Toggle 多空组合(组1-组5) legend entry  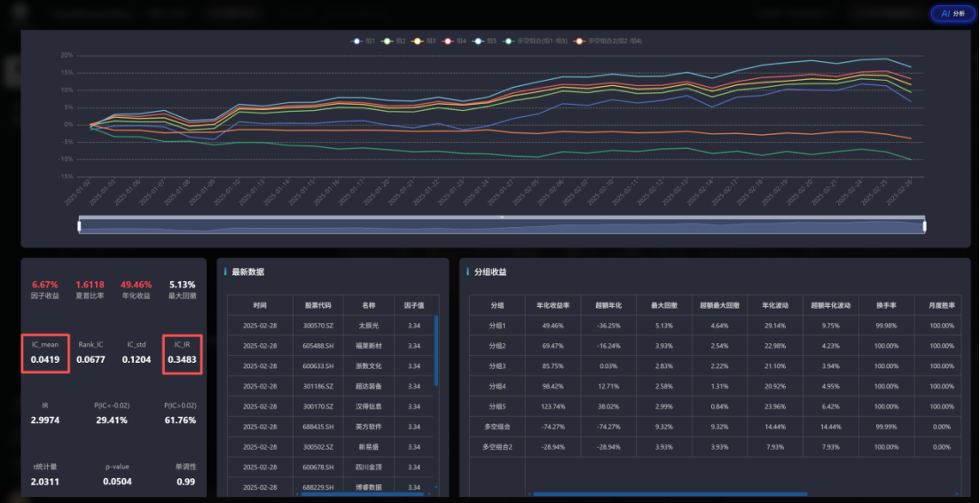point(508,41)
